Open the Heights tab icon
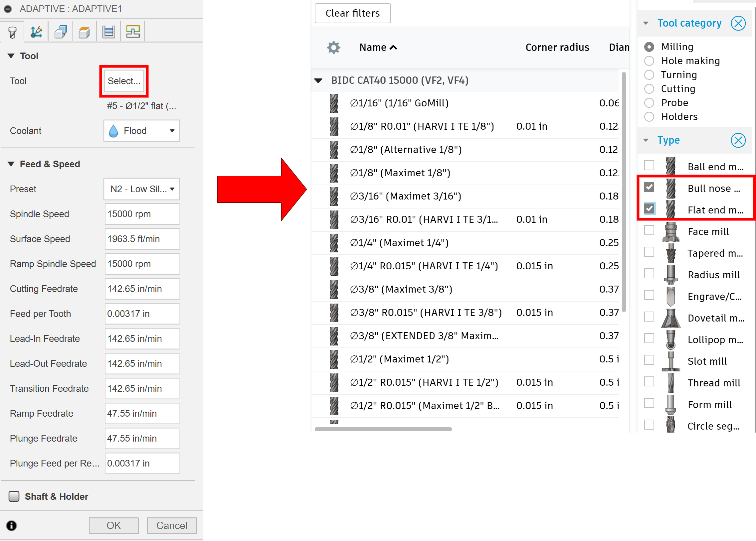Screen dimensions: 756x541 pyautogui.click(x=84, y=32)
